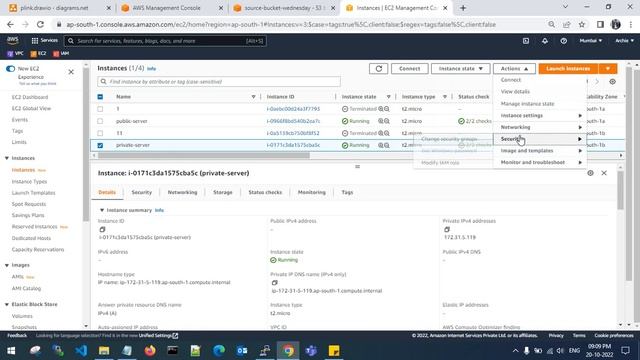Open Microsoft Edge from the taskbar
Viewport: 640px width, 360px height.
click(x=219, y=351)
